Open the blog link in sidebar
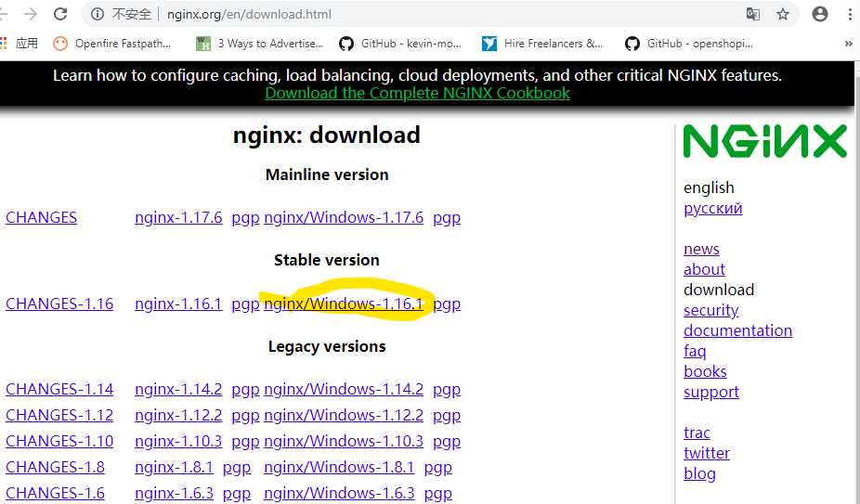860x504 pixels. click(x=699, y=474)
